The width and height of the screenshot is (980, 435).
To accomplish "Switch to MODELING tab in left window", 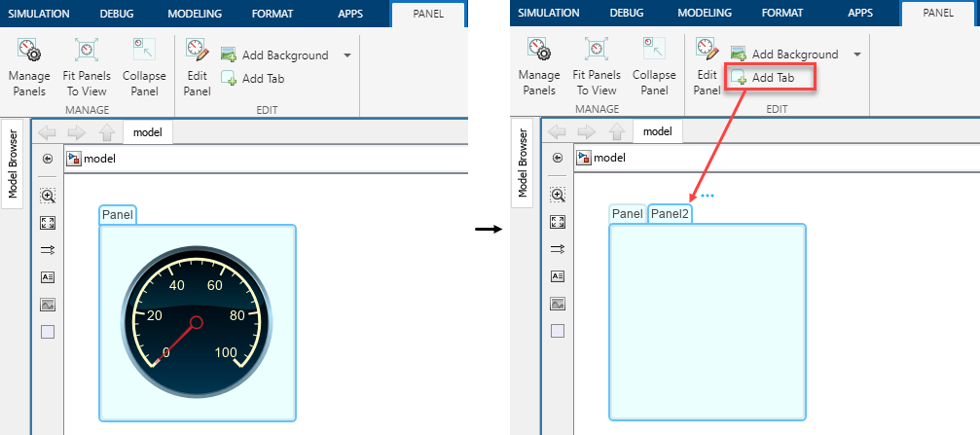I will point(195,13).
